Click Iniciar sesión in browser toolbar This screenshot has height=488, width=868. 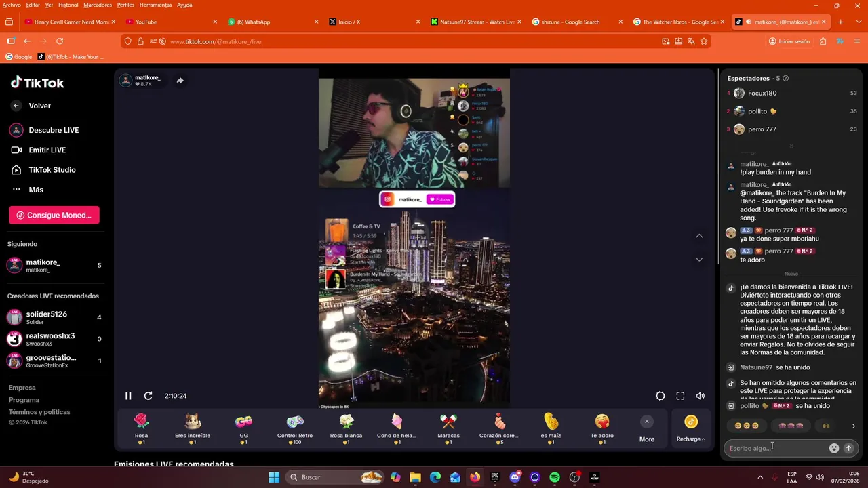[x=789, y=41]
